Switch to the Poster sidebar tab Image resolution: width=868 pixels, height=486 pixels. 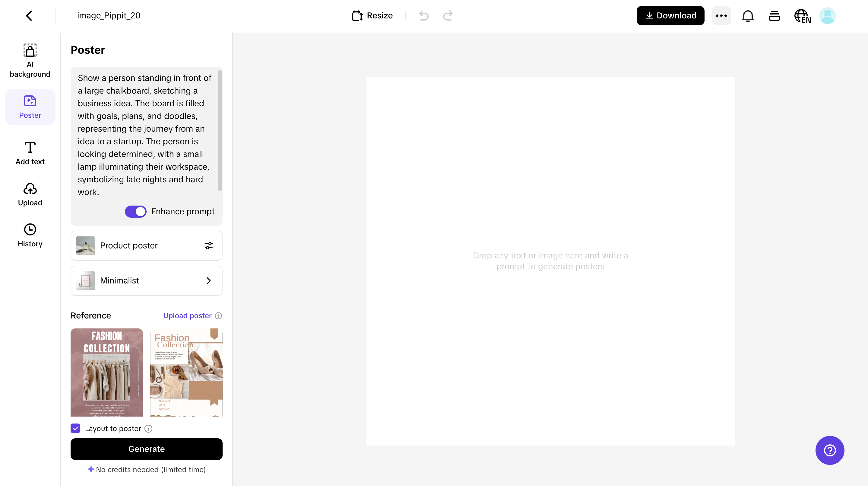click(x=30, y=107)
